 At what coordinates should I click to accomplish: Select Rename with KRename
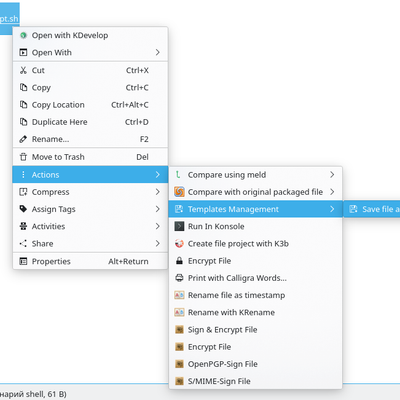tap(255, 313)
